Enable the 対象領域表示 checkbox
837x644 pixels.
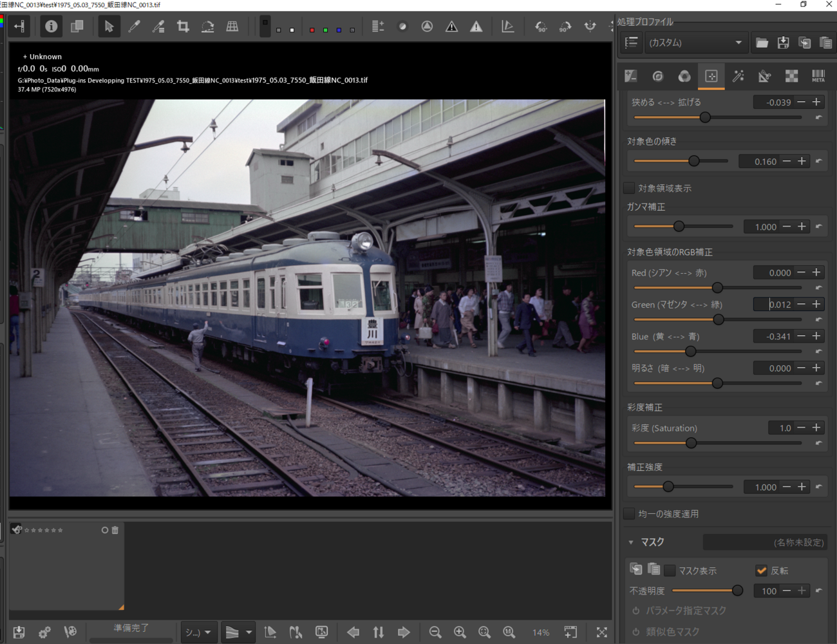630,188
